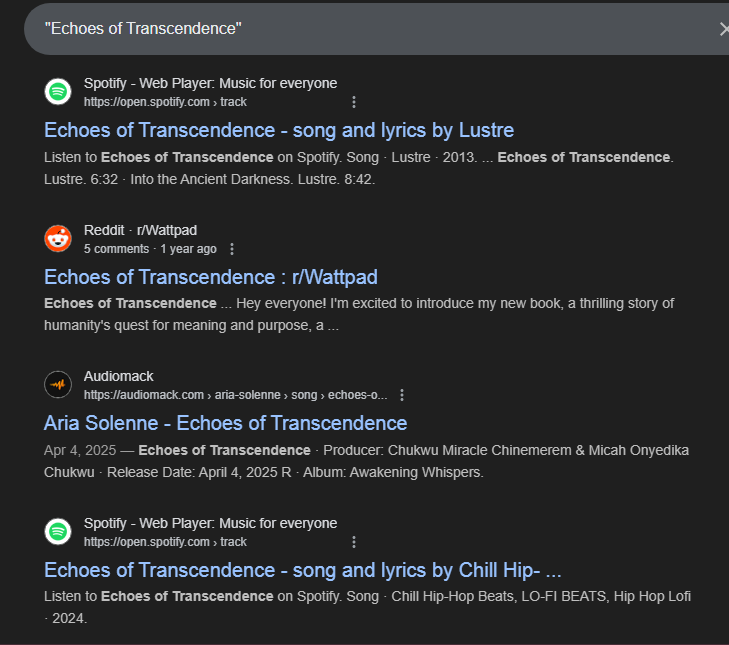
Task: Click the last open.spotify.com › track URL
Action: point(165,542)
